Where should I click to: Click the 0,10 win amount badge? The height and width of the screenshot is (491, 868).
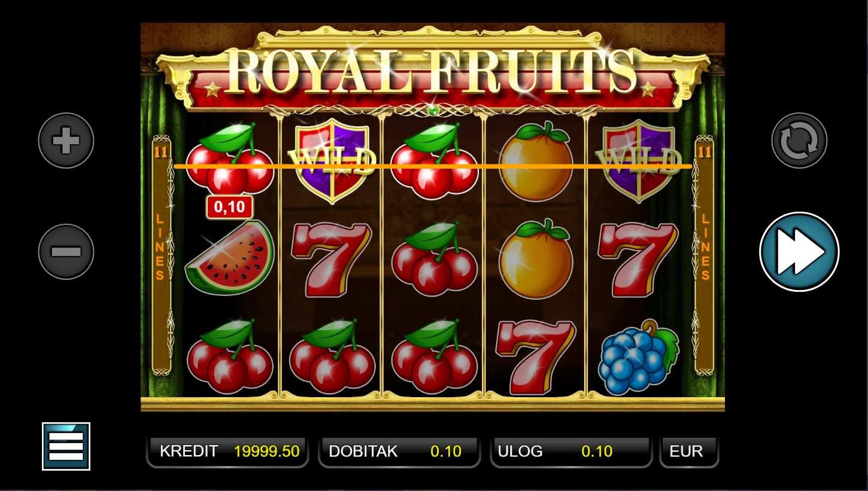229,207
